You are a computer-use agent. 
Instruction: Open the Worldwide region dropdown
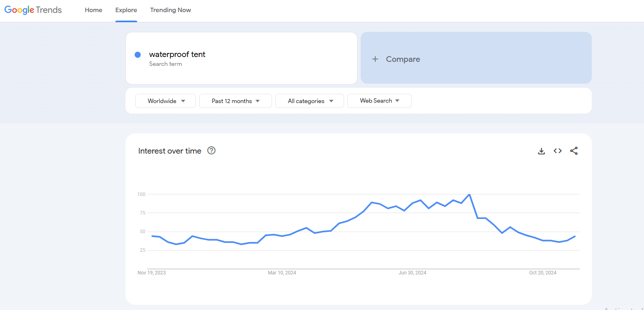tap(166, 101)
